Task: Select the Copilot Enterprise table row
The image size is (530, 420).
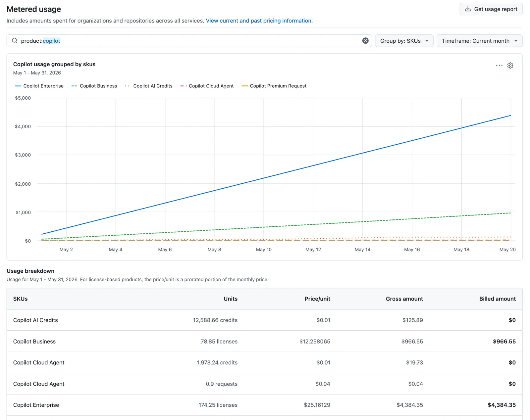Action: click(x=264, y=405)
